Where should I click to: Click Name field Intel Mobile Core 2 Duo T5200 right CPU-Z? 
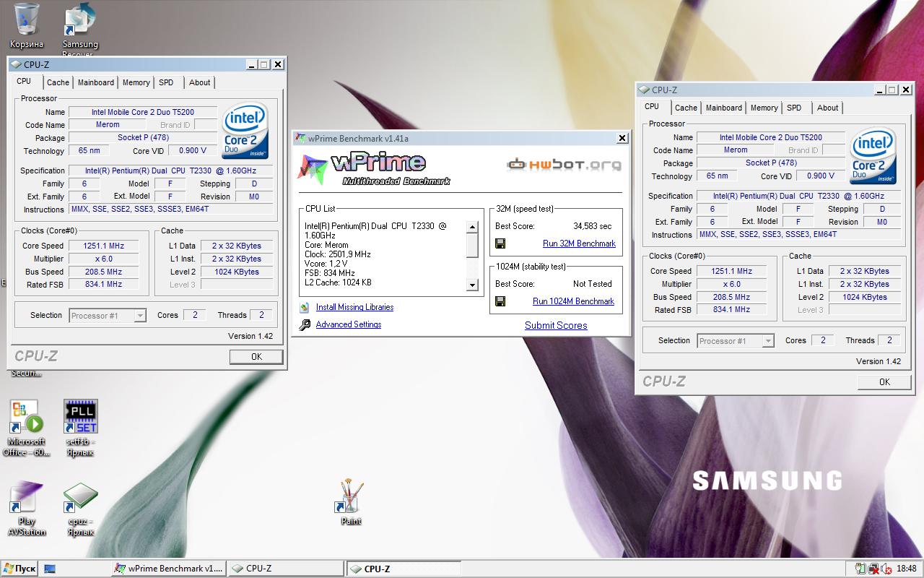tap(770, 137)
